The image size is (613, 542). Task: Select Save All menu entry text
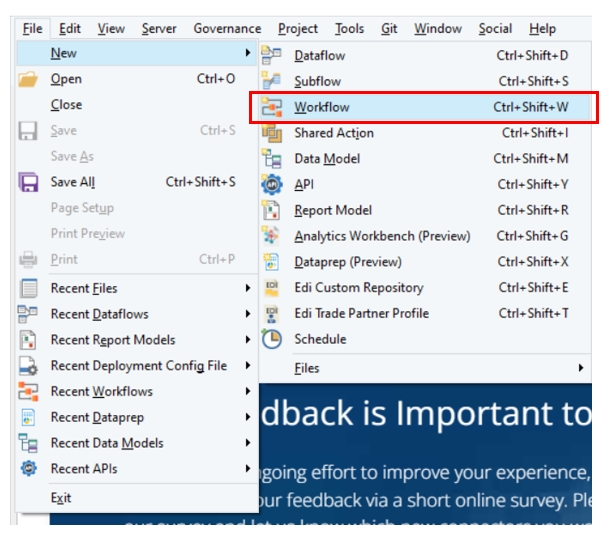73,182
